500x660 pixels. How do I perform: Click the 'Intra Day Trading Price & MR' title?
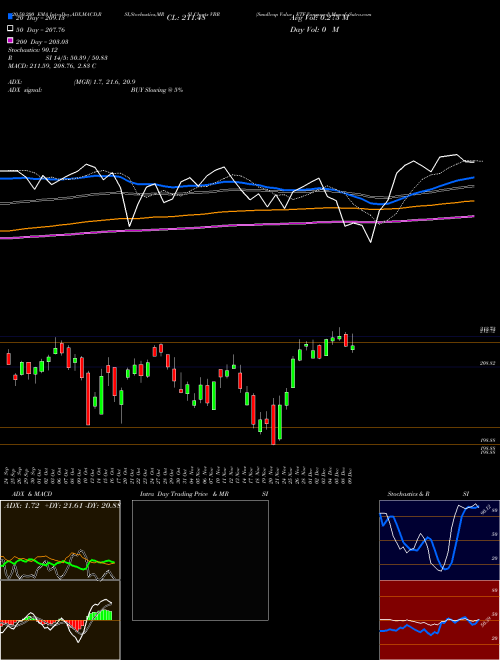(184, 494)
